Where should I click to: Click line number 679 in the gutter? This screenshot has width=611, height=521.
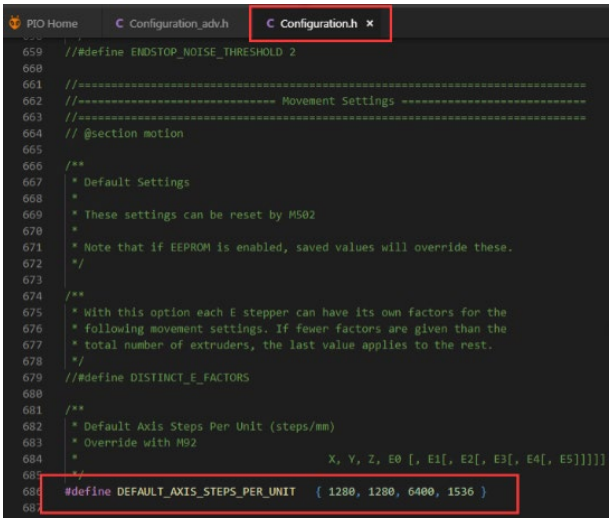point(31,377)
